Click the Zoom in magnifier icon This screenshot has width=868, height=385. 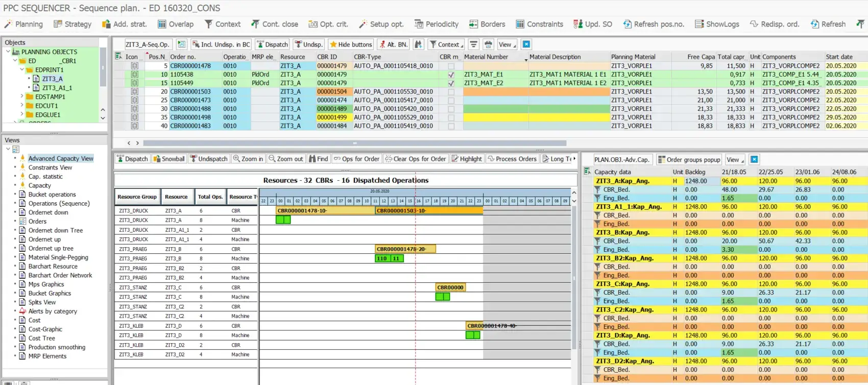click(248, 159)
